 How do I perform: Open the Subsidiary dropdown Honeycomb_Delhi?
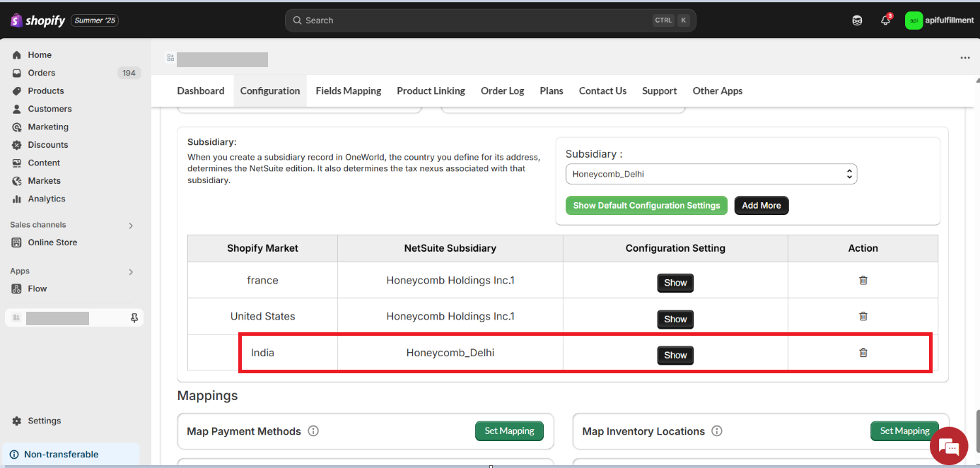tap(711, 174)
